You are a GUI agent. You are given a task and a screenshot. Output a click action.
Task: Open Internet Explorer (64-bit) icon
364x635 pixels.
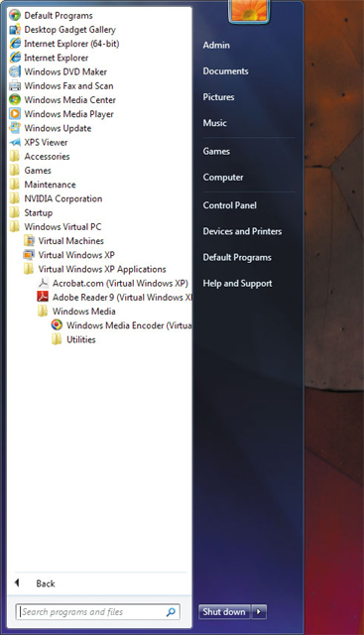[x=15, y=44]
